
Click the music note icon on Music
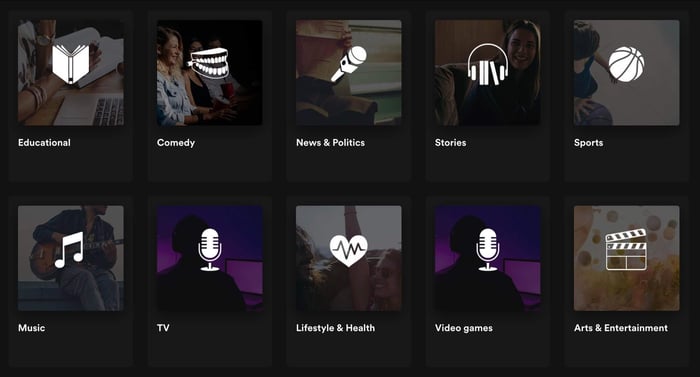tap(69, 250)
